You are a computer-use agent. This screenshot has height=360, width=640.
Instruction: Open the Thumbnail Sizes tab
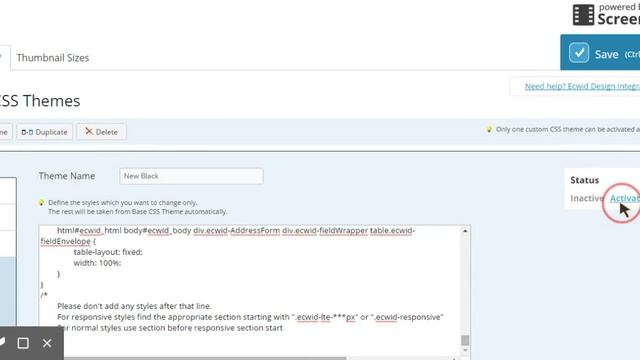point(53,58)
